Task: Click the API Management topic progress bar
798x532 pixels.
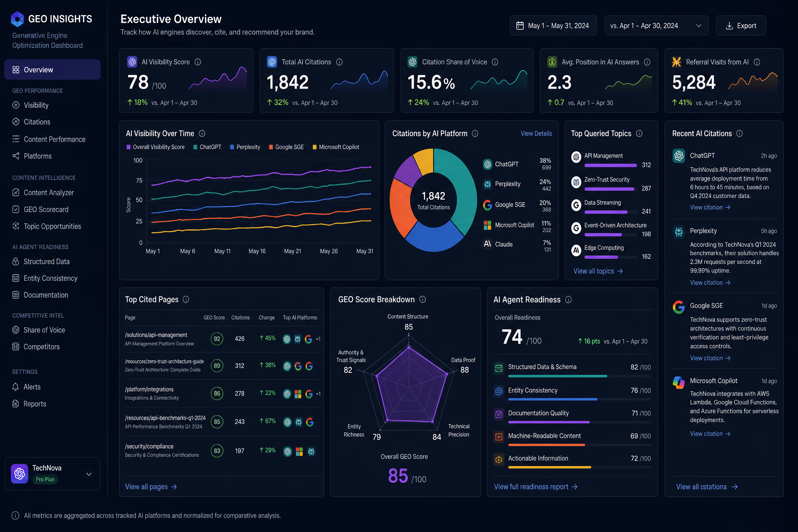Action: tap(610, 165)
